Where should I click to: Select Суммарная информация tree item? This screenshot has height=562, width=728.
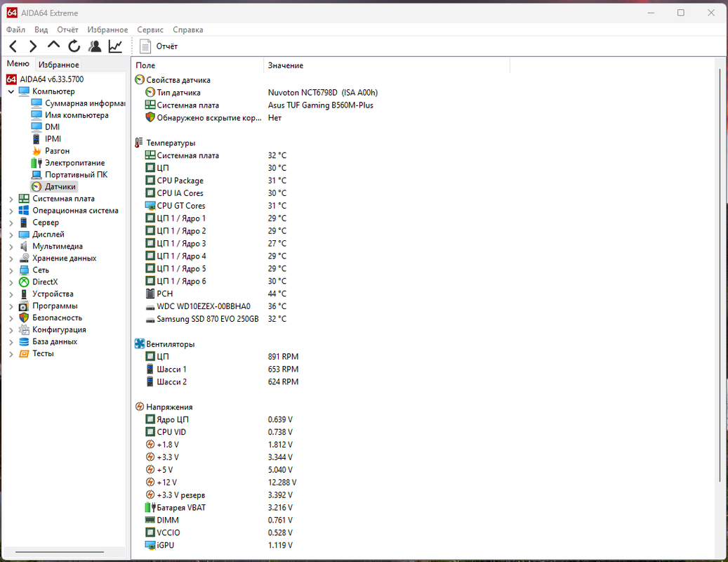(78, 103)
